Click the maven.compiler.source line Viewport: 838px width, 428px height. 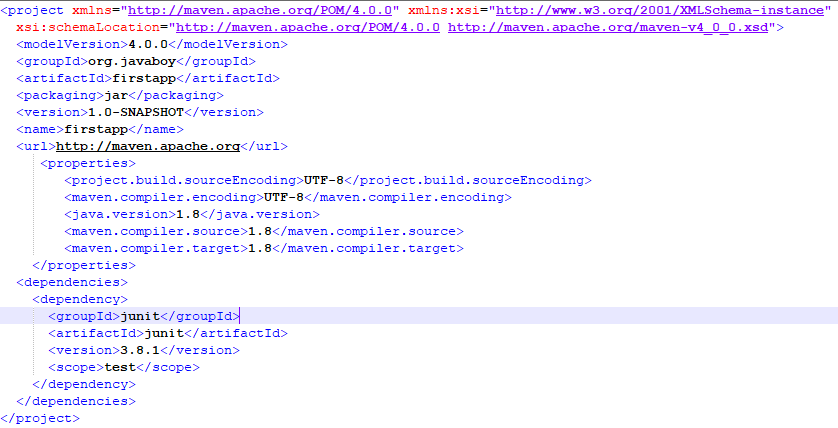263,231
